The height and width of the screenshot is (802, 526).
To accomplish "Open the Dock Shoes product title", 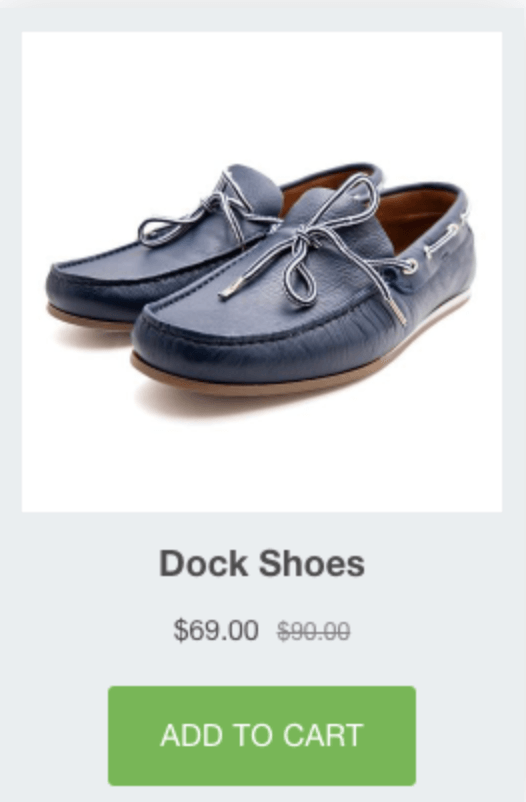I will (x=261, y=563).
